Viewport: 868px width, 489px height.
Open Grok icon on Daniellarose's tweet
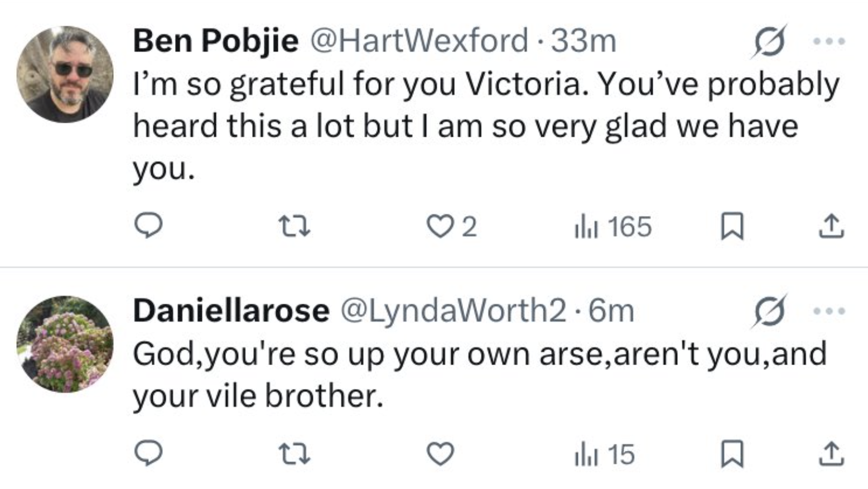[x=769, y=311]
